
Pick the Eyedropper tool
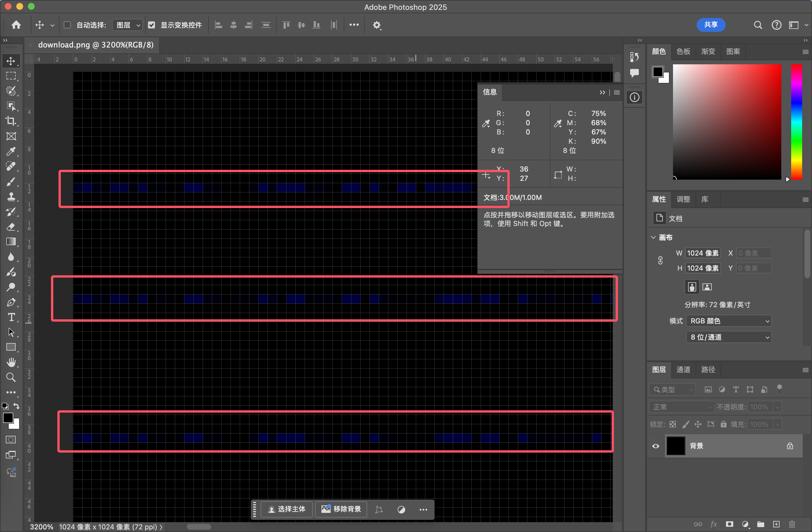(11, 151)
